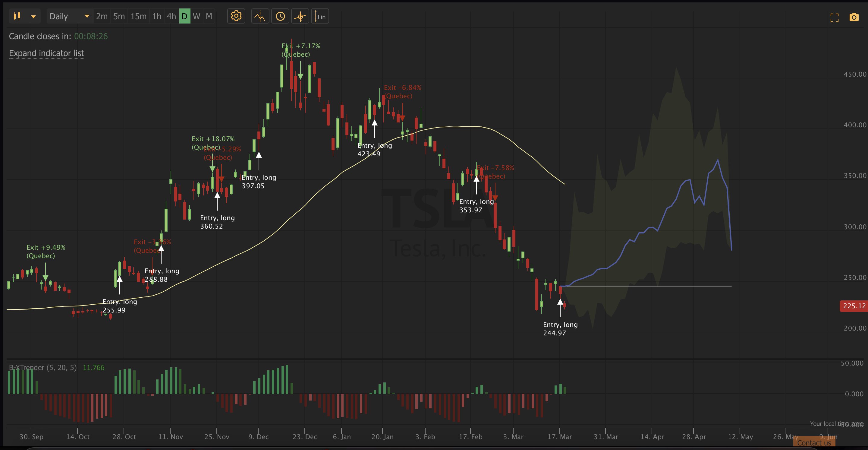This screenshot has height=450, width=868.
Task: Select the D daily timeframe button
Action: (184, 16)
